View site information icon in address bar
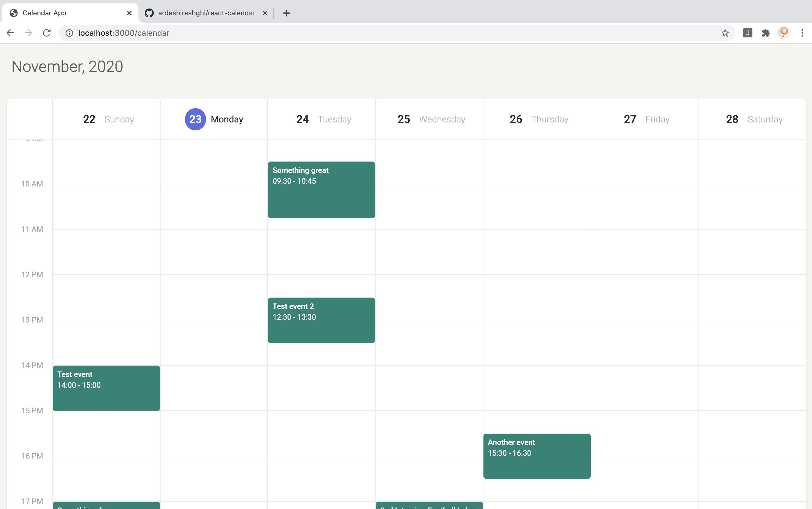This screenshot has height=509, width=812. click(x=70, y=33)
